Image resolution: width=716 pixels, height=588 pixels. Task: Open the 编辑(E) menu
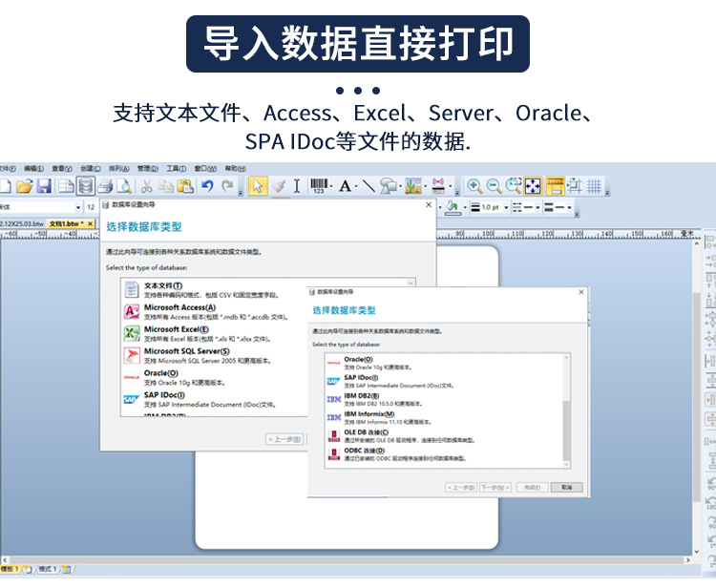[33, 168]
